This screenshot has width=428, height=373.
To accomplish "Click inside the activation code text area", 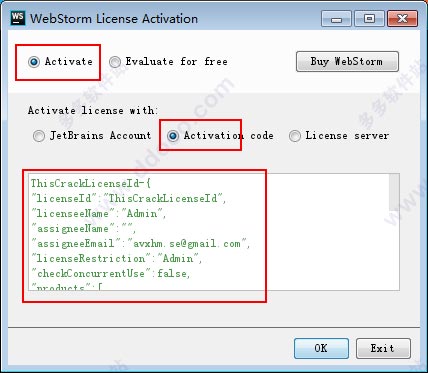I will (214, 232).
